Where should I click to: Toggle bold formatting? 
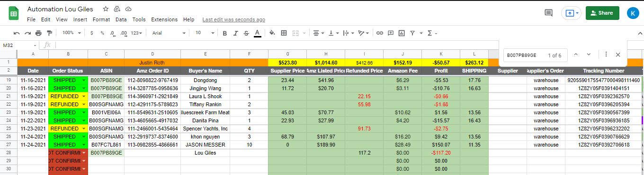224,33
